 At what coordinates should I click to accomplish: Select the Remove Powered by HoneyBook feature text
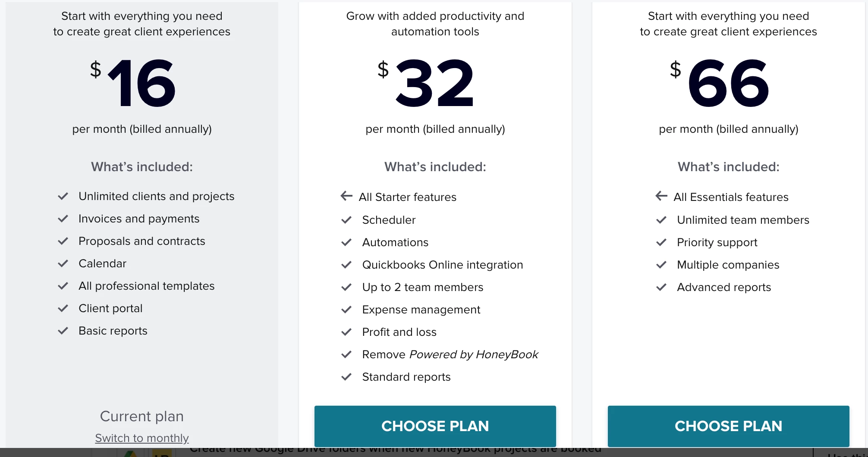tap(450, 354)
